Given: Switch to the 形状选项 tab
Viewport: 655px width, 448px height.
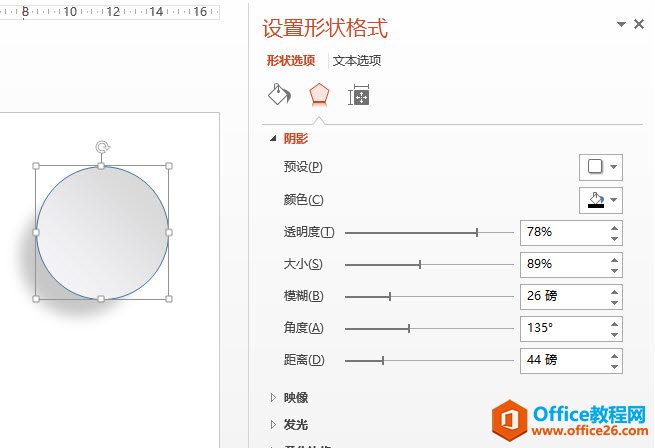Looking at the screenshot, I should 291,61.
